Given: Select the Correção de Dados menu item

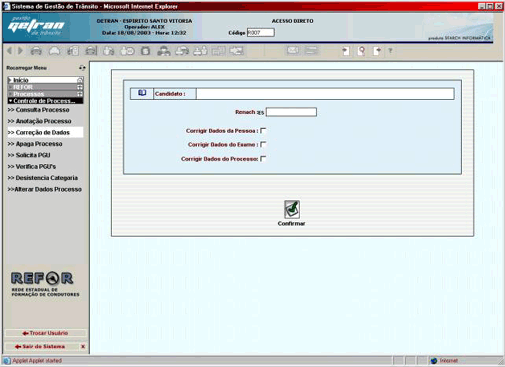Looking at the screenshot, I should (45, 132).
